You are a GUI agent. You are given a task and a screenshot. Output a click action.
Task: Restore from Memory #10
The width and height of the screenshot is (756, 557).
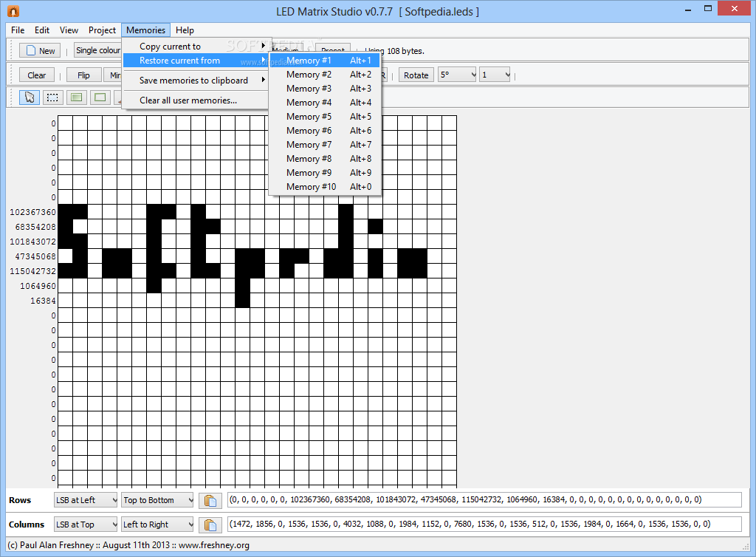325,186
